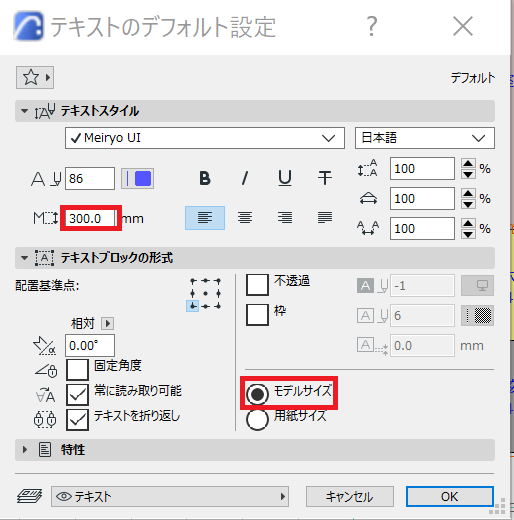Select center text alignment
This screenshot has width=514, height=520.
245,218
